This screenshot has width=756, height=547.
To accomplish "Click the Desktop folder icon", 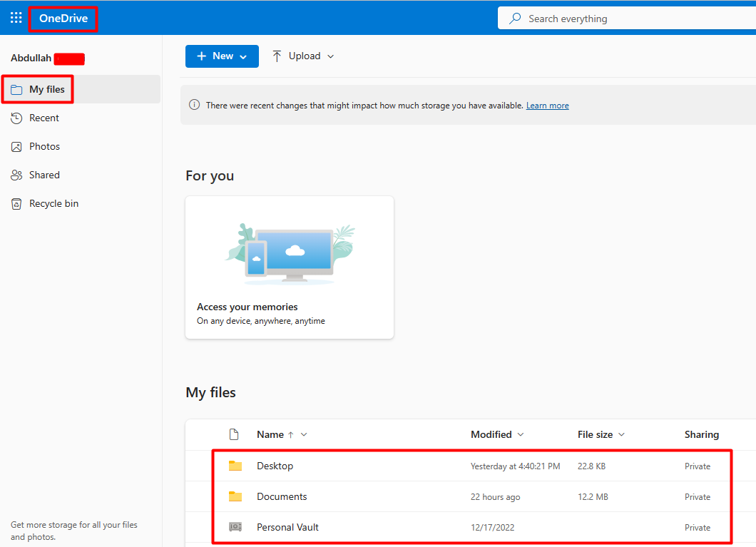I will click(x=235, y=466).
